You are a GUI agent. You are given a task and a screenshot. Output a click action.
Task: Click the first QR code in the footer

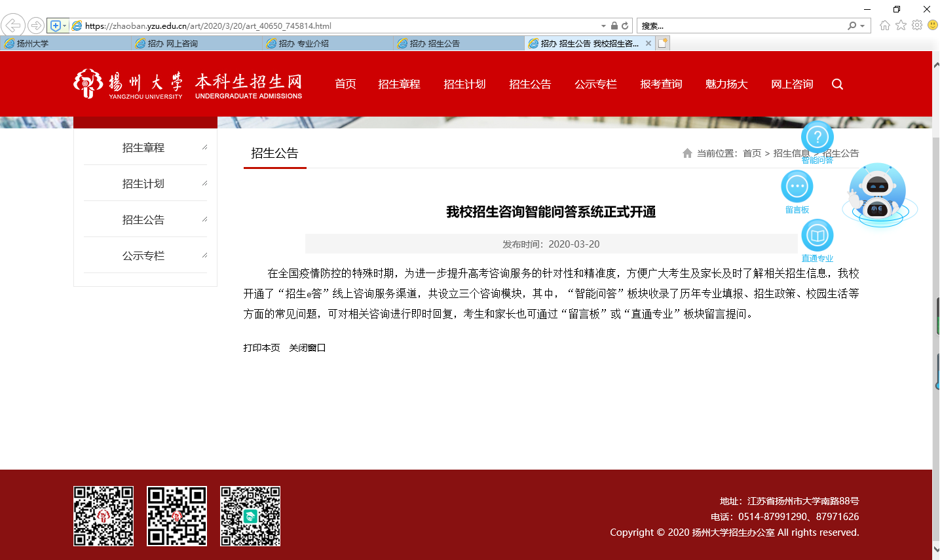[x=103, y=516]
